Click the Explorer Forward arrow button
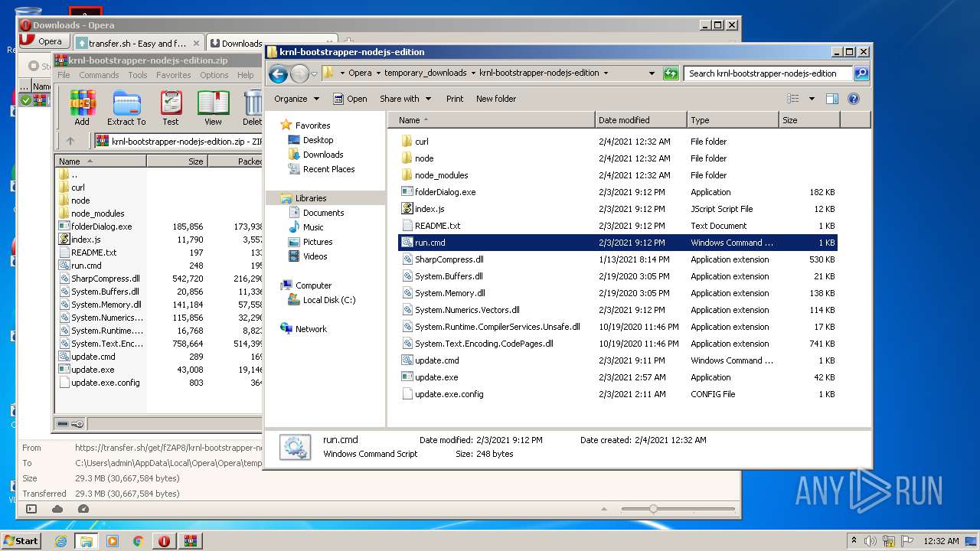The width and height of the screenshot is (980, 551). 299,73
